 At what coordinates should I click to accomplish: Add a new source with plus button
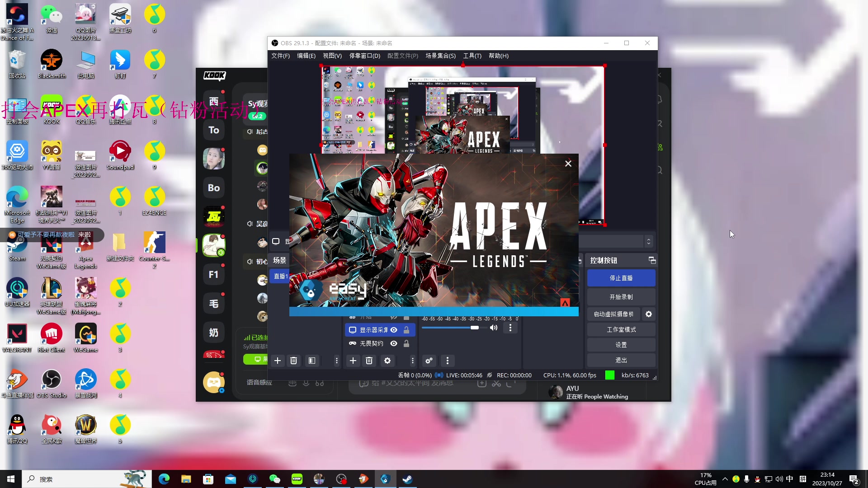[353, 361]
